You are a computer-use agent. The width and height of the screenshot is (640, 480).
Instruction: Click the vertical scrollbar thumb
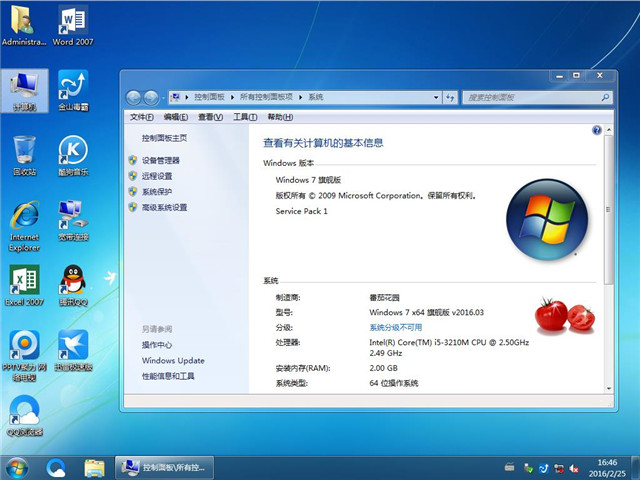point(609,209)
